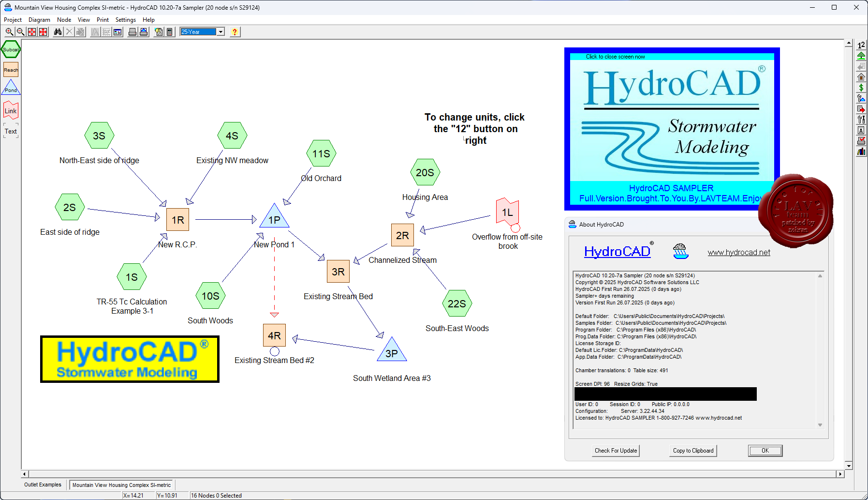Select the Link node tool in the palette
Viewport: 868px width, 500px height.
coord(11,110)
